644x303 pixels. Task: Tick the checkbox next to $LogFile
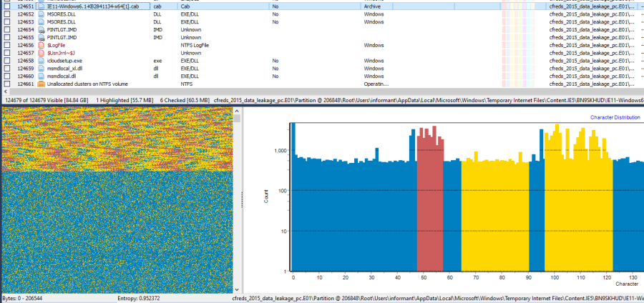pyautogui.click(x=6, y=45)
